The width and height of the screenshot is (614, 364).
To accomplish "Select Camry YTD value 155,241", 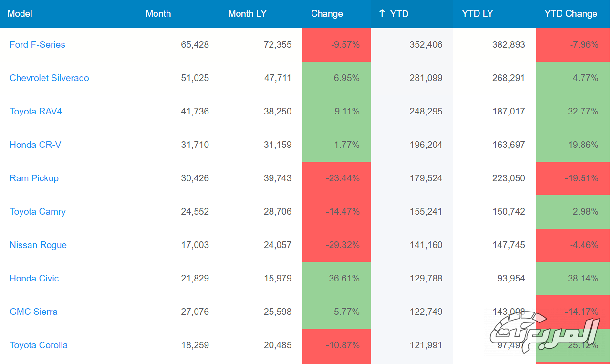I will point(426,211).
